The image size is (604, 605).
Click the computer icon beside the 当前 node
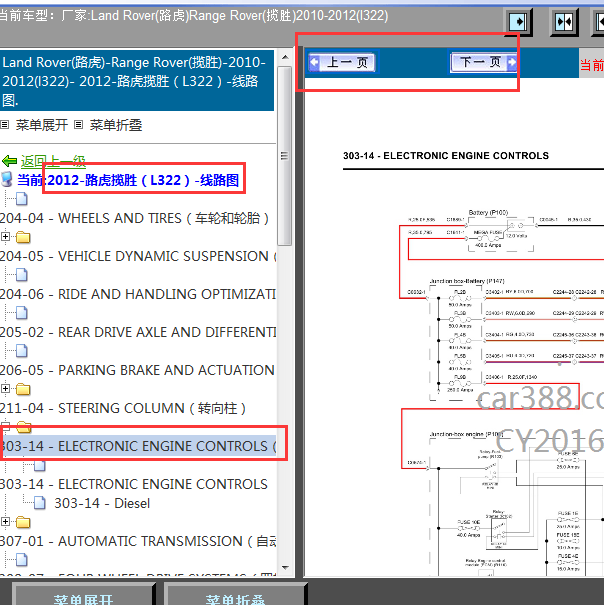click(x=7, y=180)
